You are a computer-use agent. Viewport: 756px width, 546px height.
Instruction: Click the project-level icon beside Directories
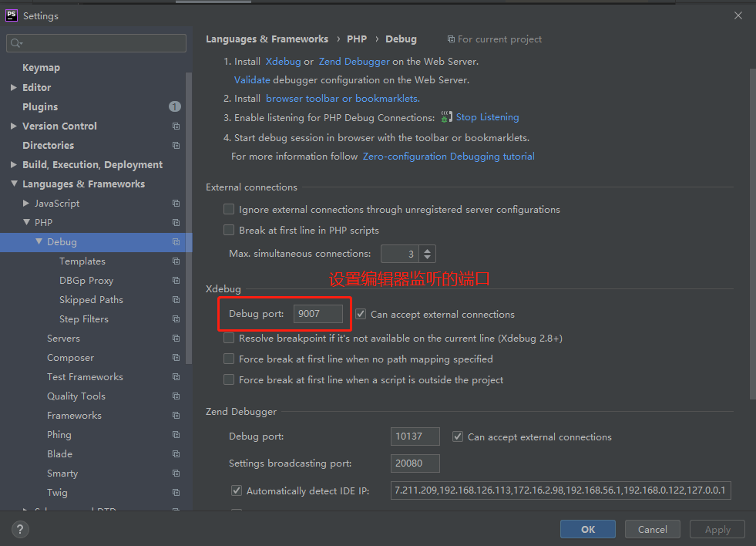tap(176, 145)
